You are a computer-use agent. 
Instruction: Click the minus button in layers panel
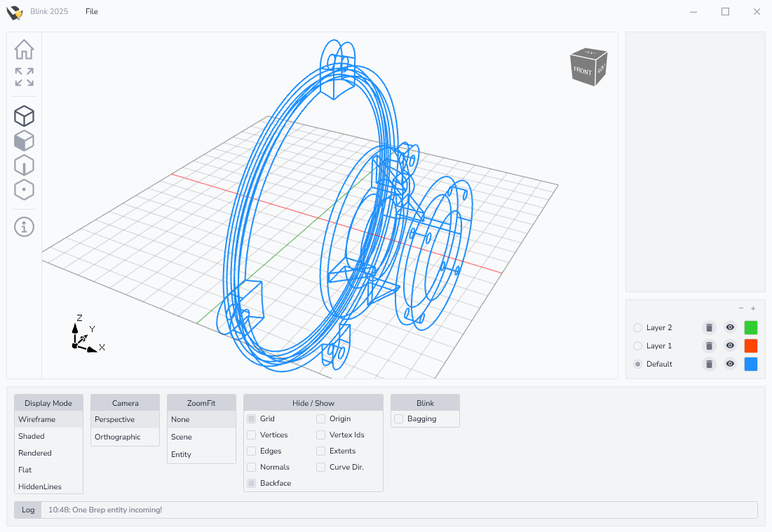(x=741, y=308)
